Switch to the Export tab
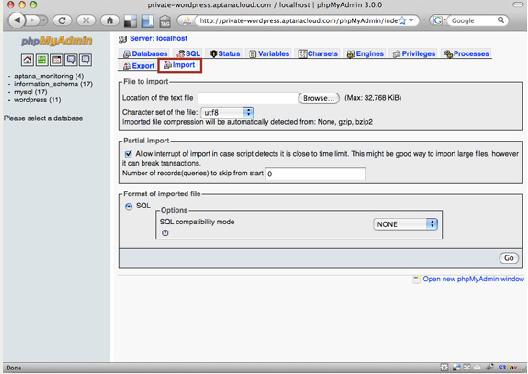 tap(139, 66)
